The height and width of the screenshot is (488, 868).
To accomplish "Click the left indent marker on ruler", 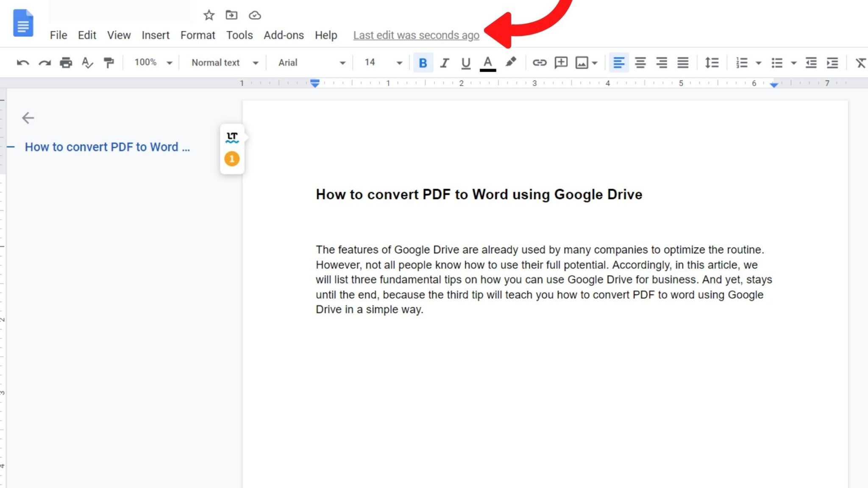I will (x=314, y=83).
